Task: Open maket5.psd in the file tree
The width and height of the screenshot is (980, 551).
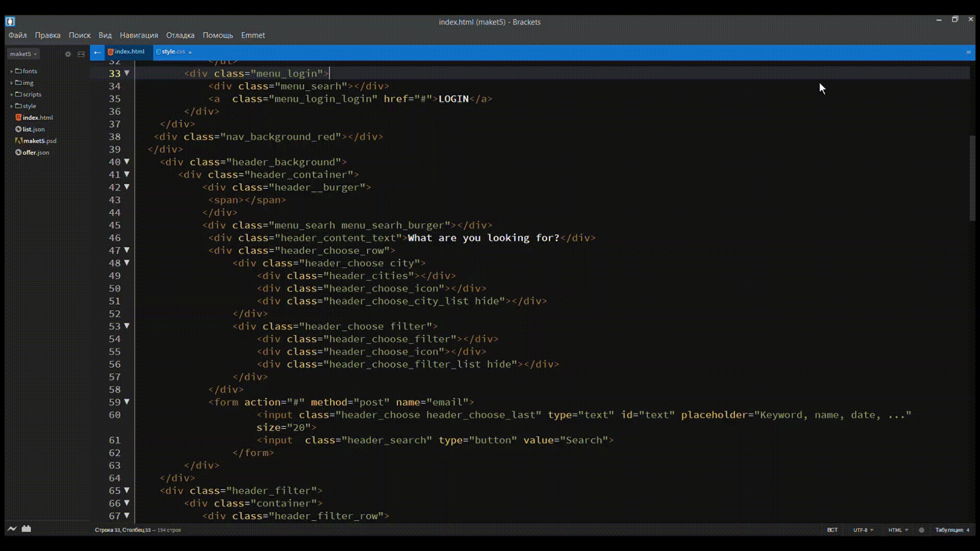Action: point(40,141)
